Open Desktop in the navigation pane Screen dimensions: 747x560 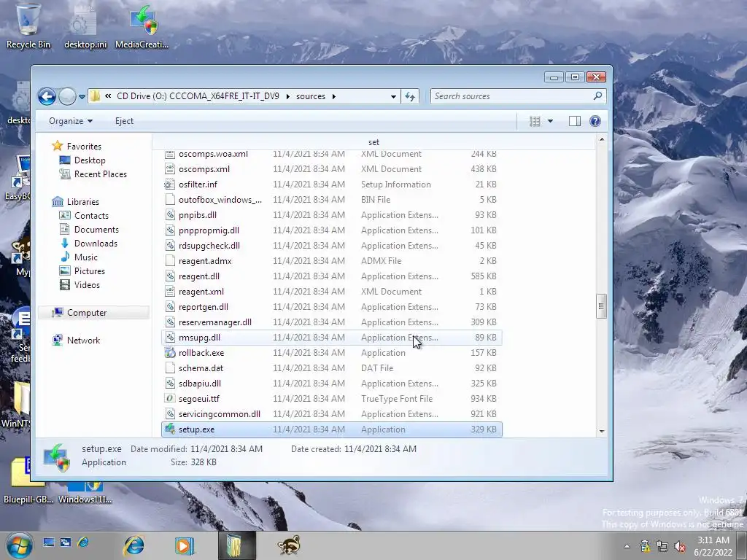[x=82, y=160]
